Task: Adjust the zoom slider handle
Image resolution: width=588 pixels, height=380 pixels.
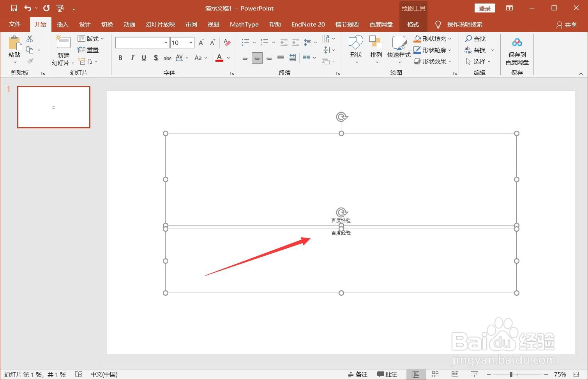Action: (x=511, y=374)
